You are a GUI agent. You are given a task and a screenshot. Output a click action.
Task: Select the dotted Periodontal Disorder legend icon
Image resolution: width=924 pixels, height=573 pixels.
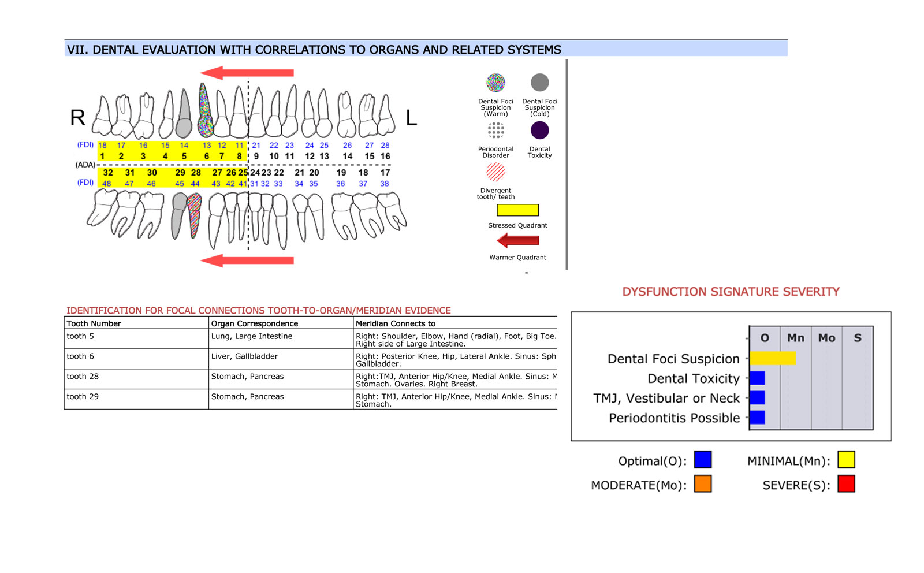coord(495,131)
